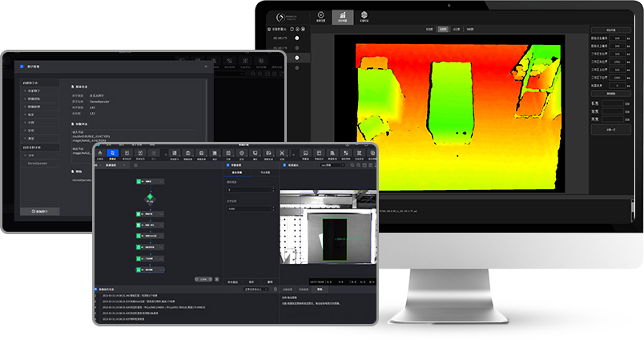This screenshot has width=644, height=340.
Task: Click the highlighted blue icon in the flow editor toolbar
Action: [x=112, y=152]
